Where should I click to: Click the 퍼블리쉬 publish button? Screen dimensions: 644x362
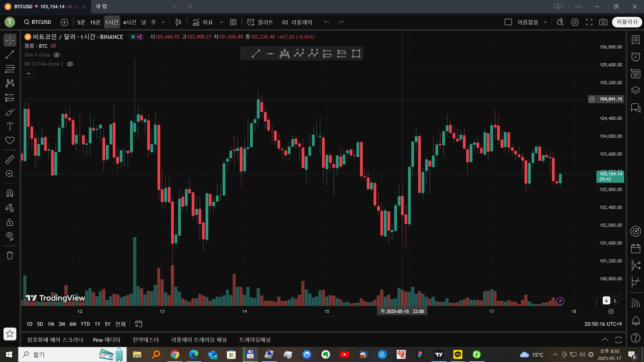[627, 22]
